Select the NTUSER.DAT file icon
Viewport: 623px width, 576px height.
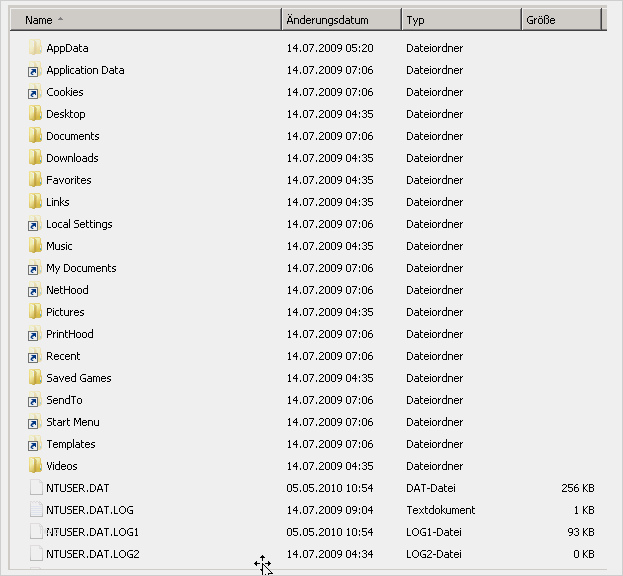35,488
